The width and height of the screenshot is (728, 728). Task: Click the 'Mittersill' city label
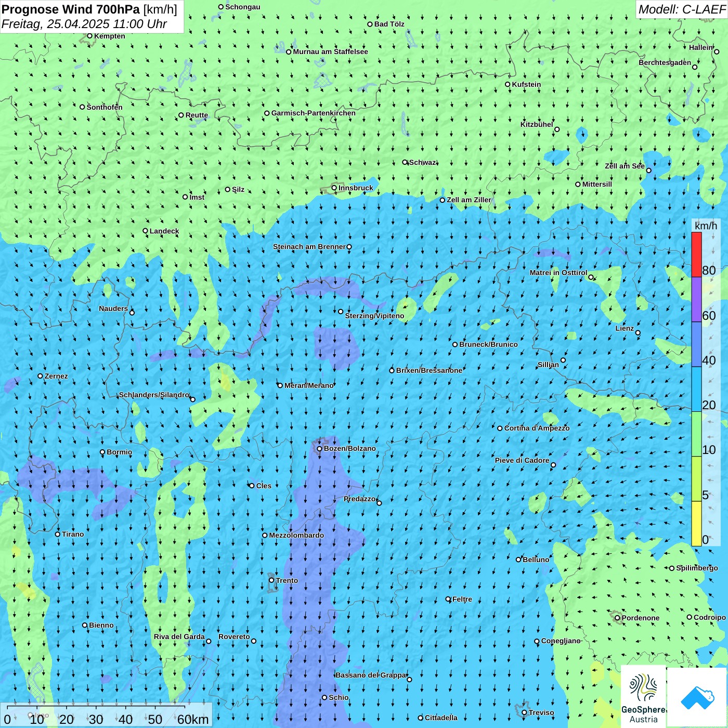(x=597, y=184)
